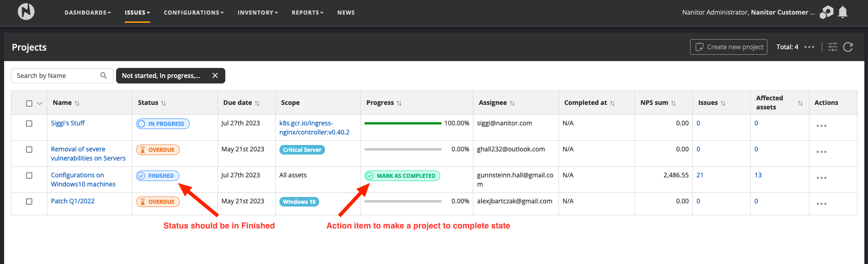Open the notifications bell
The width and height of the screenshot is (868, 264).
[x=843, y=12]
